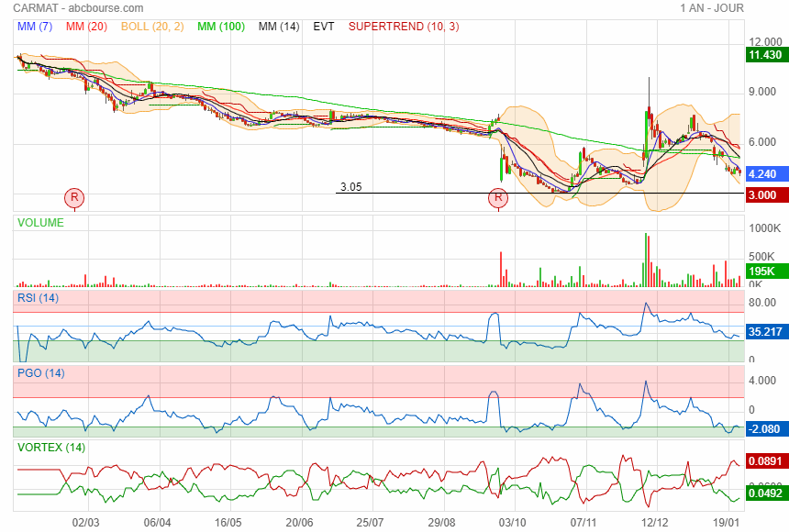Click the blue 35.217 RSI value tag

click(x=763, y=331)
